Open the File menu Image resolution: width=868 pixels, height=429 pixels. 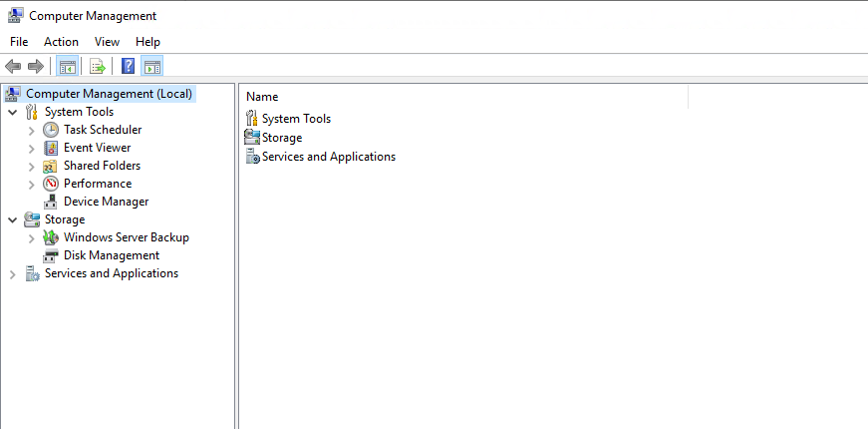(x=19, y=42)
